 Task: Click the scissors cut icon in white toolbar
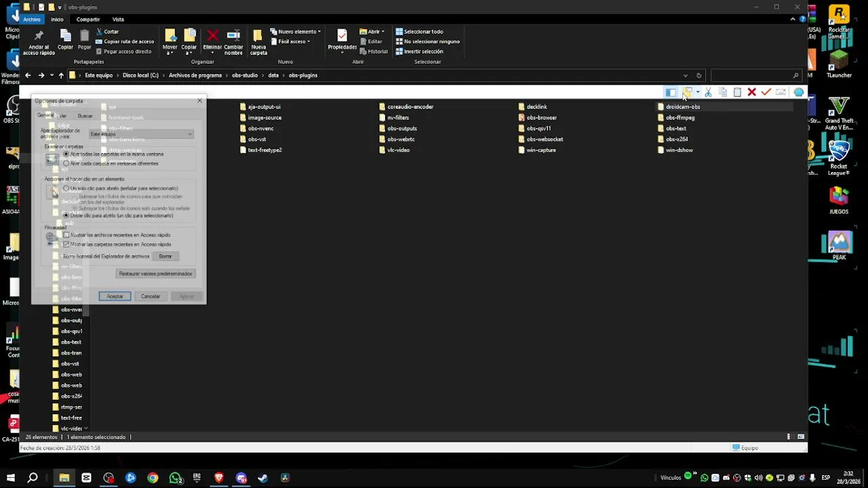click(x=708, y=92)
